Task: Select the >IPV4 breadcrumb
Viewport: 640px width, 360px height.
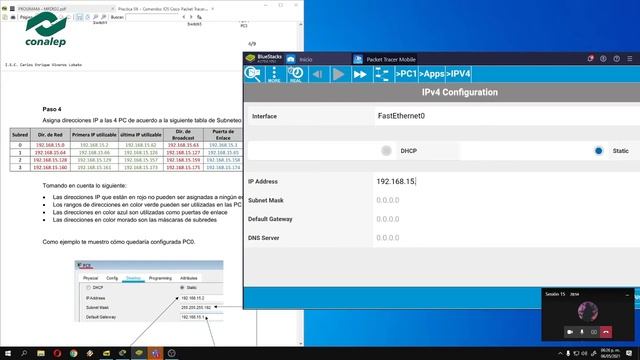Action: coord(458,74)
